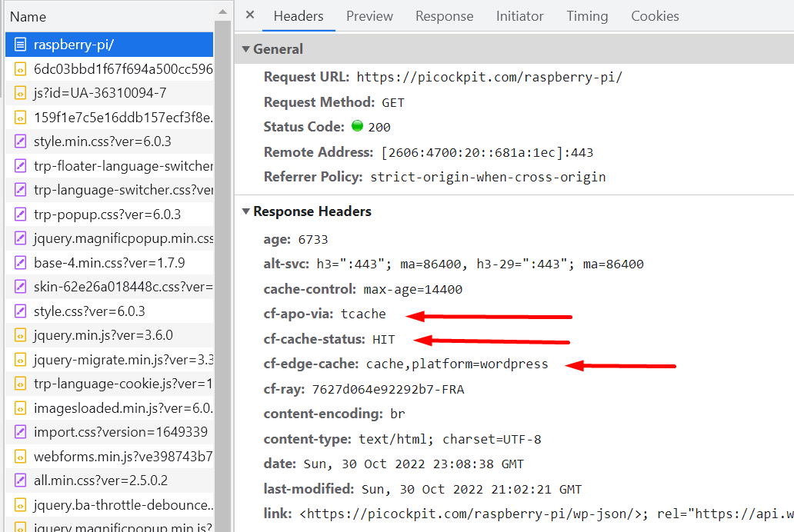Select the trp-popup.css?ver=6.0.3 request
The image size is (794, 532).
point(109,214)
